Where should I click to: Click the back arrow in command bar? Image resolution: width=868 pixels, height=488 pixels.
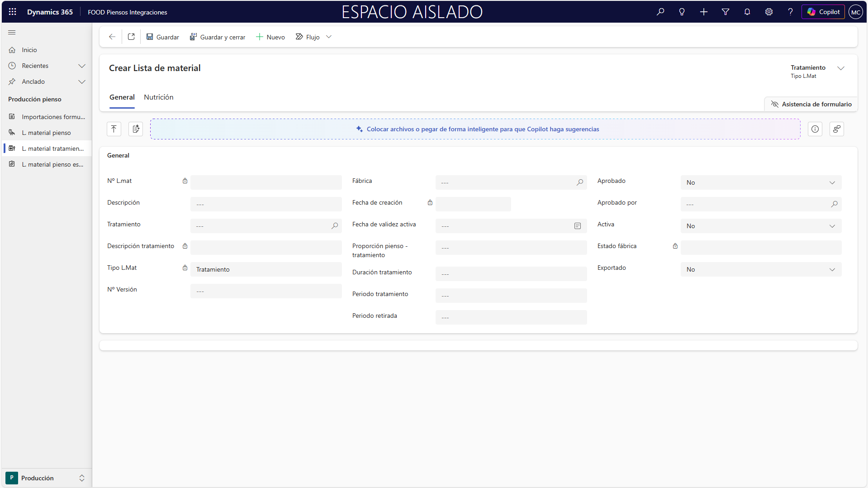(x=112, y=37)
